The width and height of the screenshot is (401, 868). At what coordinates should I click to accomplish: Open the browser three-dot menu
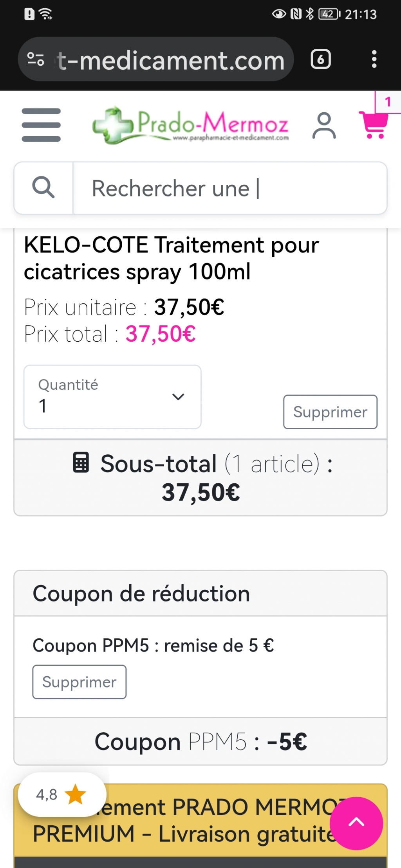pos(374,59)
